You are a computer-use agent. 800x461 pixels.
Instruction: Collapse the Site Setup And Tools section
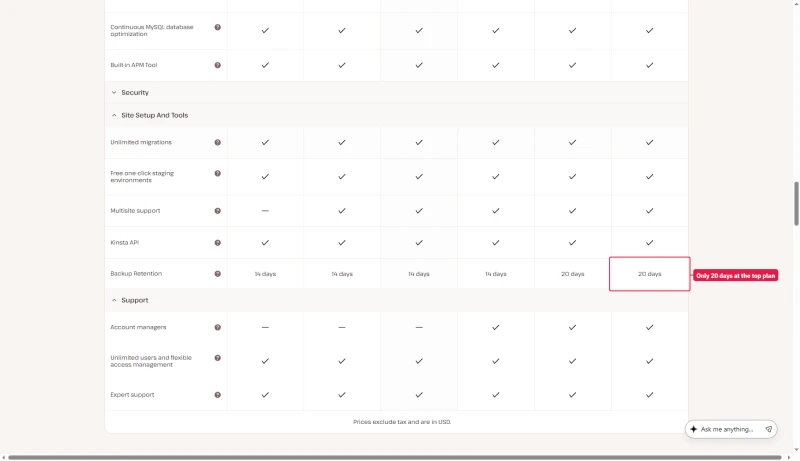[x=396, y=115]
